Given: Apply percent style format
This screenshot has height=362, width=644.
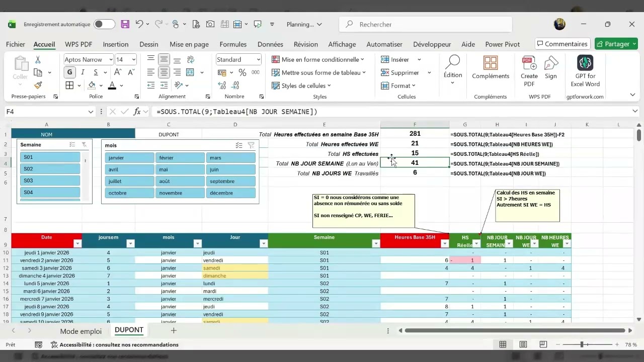Looking at the screenshot, I should click(x=242, y=72).
